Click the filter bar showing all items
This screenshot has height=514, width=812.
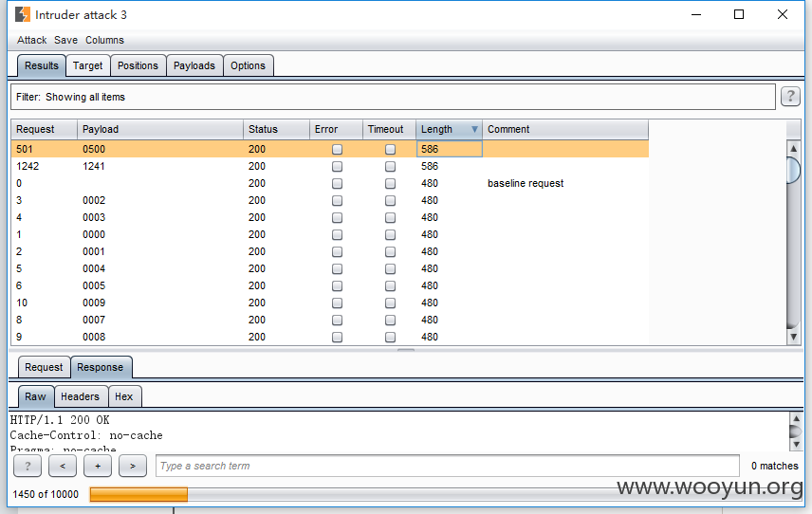(x=393, y=97)
